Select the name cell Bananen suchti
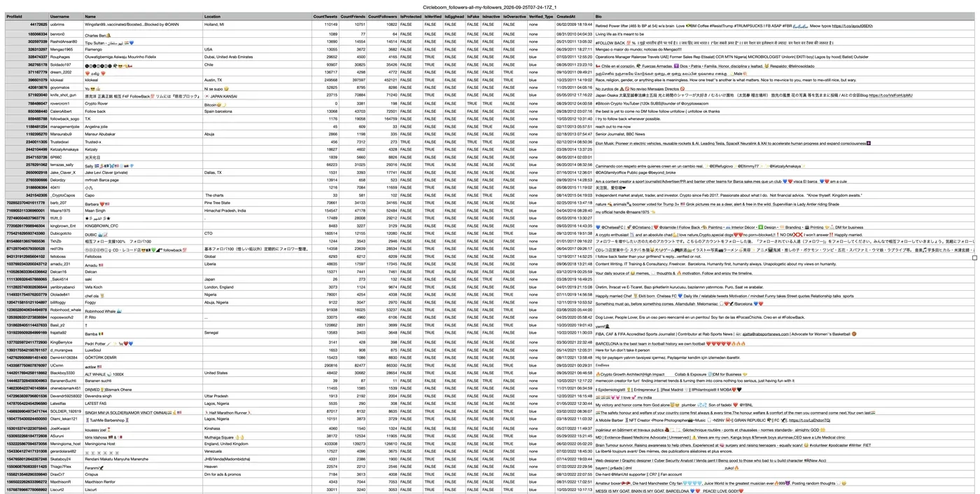 pyautogui.click(x=98, y=381)
